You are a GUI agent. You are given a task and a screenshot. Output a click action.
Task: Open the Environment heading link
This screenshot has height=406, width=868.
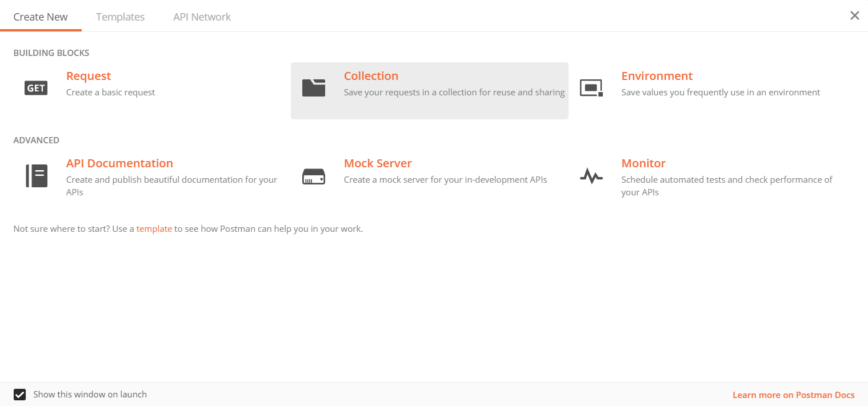(x=657, y=76)
